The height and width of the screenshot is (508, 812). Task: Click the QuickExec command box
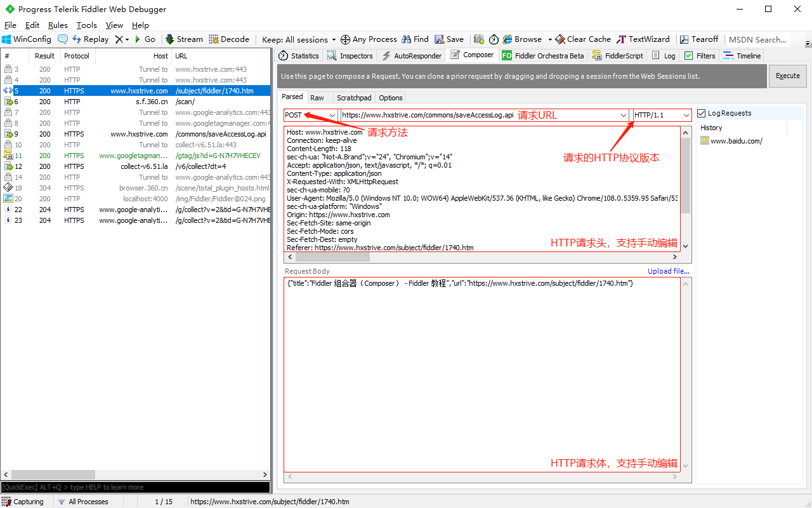(135, 487)
